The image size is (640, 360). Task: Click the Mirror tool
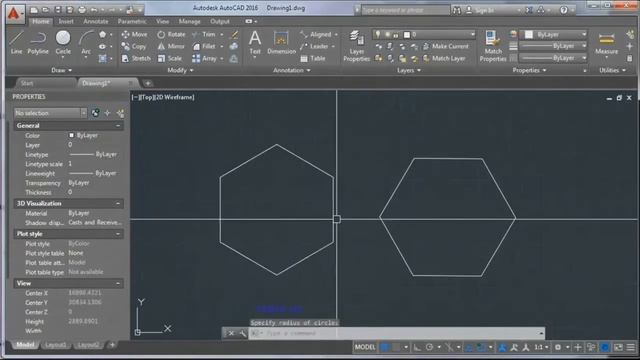coord(171,47)
